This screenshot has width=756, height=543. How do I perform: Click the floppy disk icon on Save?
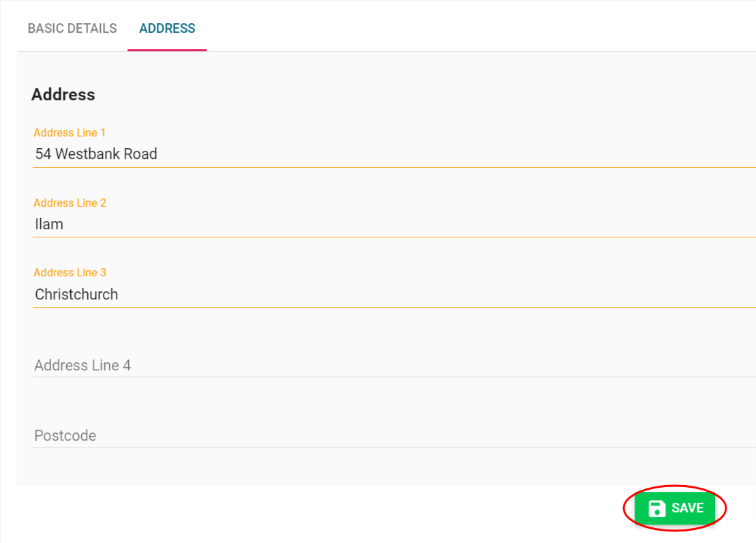tap(656, 508)
